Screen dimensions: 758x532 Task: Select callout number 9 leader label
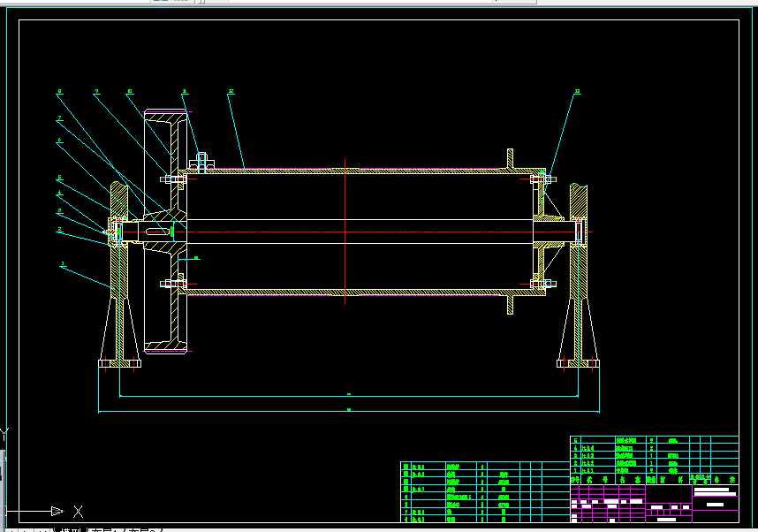coord(96,91)
